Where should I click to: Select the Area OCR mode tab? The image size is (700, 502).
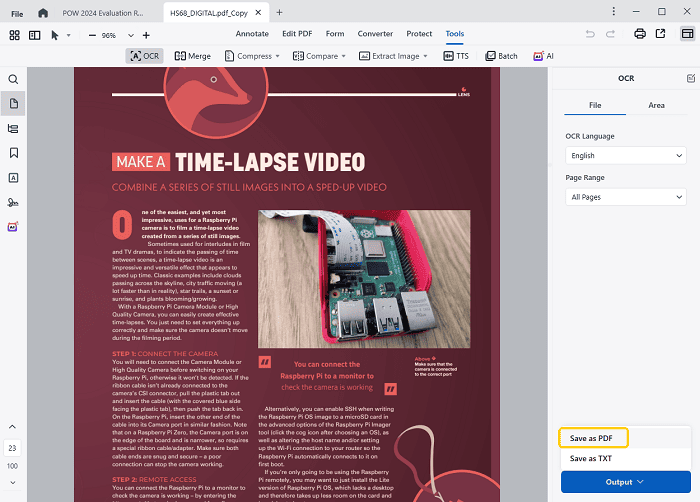[655, 104]
